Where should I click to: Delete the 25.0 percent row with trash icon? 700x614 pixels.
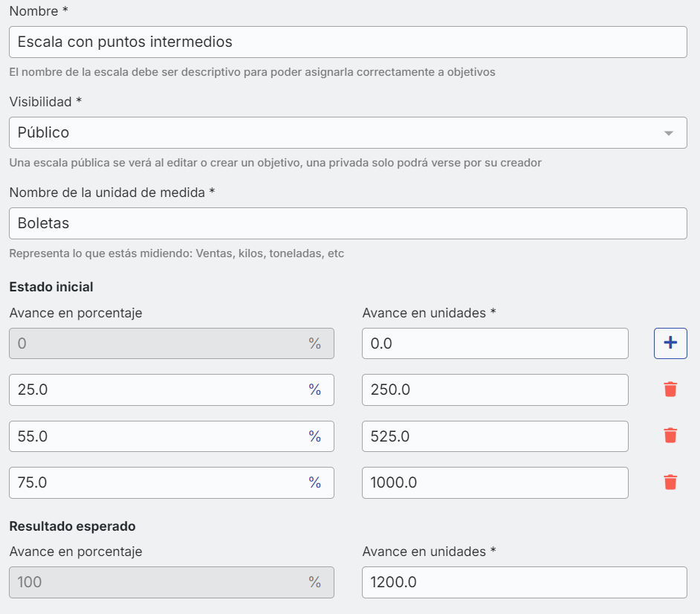(670, 390)
